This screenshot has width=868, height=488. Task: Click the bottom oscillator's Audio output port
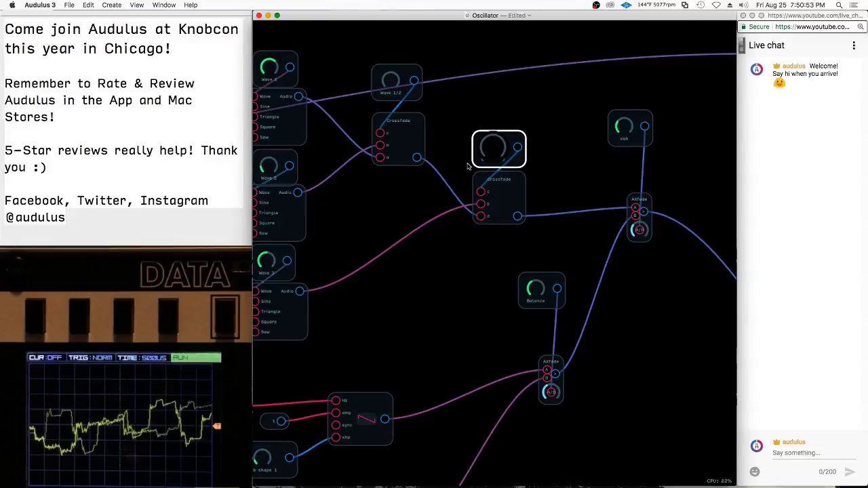click(x=299, y=291)
